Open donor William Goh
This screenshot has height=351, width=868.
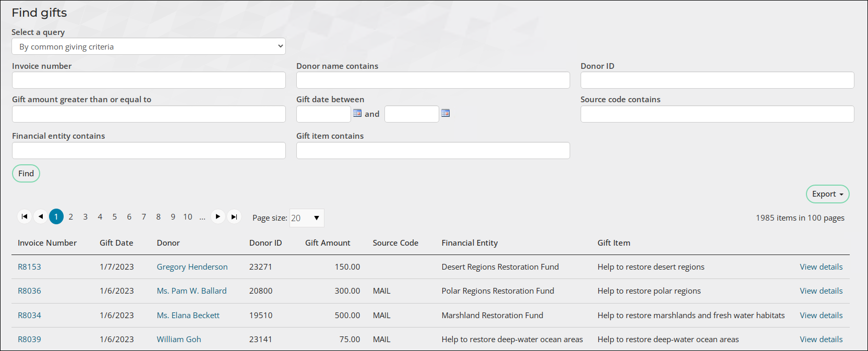[x=179, y=340]
